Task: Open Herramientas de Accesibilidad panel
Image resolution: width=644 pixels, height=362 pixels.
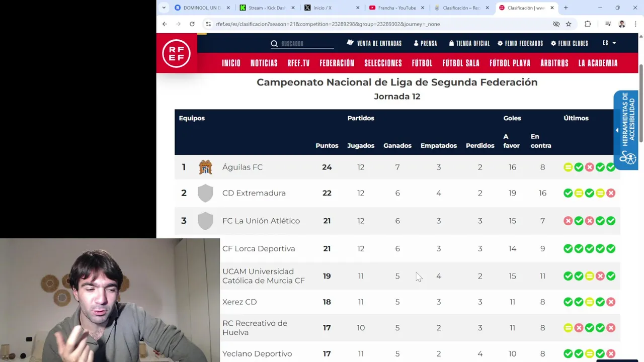Action: click(x=625, y=130)
